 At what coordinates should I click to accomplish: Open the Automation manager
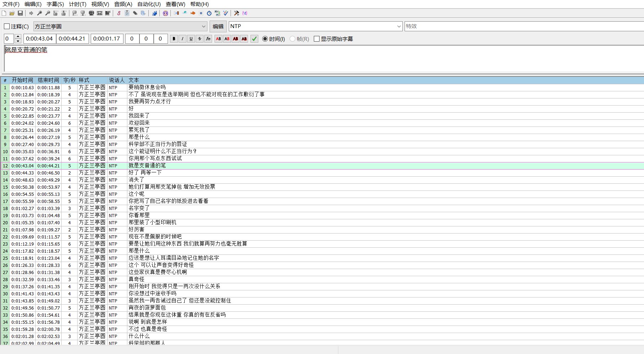154,13
